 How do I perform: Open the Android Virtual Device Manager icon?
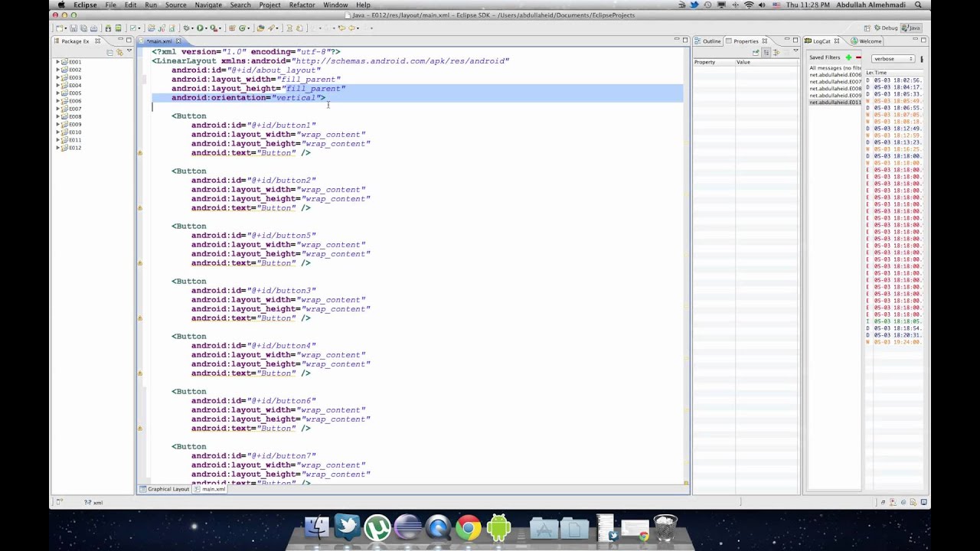(118, 28)
